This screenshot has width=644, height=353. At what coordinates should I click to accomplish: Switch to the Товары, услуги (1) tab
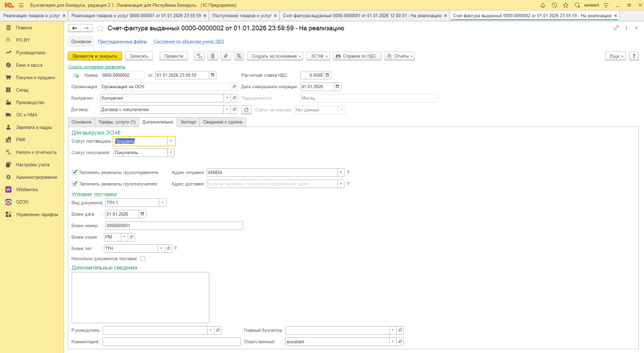[x=116, y=122]
